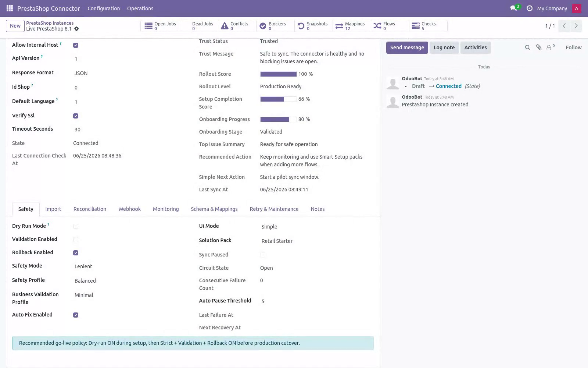Show help tooltip for Default Language

pos(57,100)
